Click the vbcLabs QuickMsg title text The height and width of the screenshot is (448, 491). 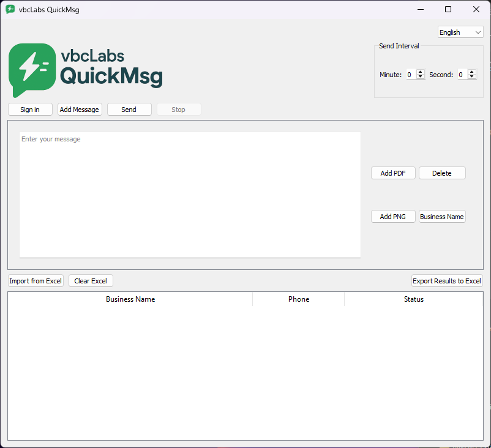[49, 10]
